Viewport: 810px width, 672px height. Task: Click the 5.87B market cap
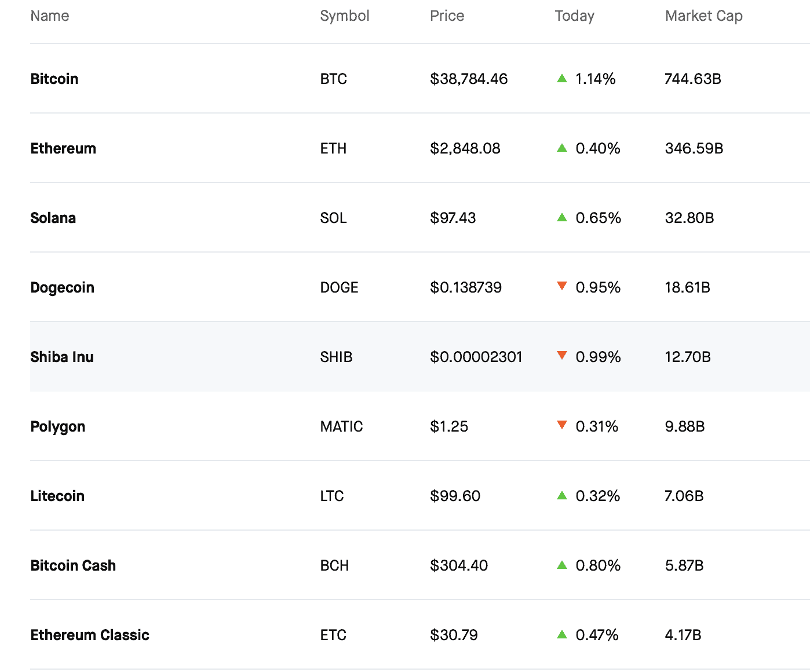click(684, 565)
